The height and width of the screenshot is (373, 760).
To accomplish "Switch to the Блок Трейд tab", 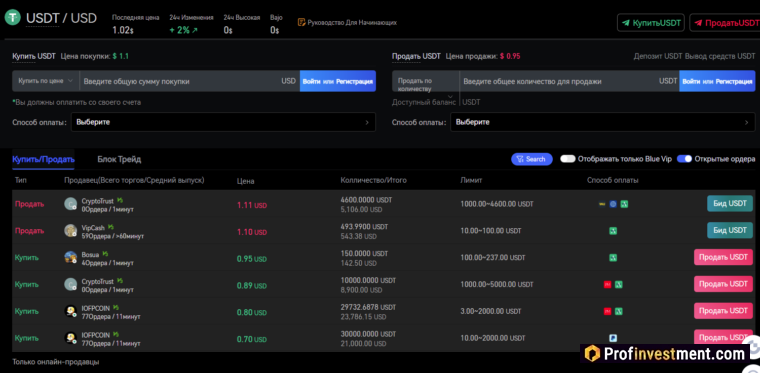I will pos(119,159).
